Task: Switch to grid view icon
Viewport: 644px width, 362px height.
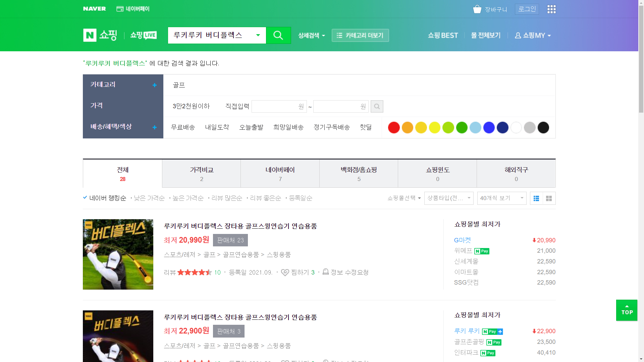Action: tap(549, 198)
